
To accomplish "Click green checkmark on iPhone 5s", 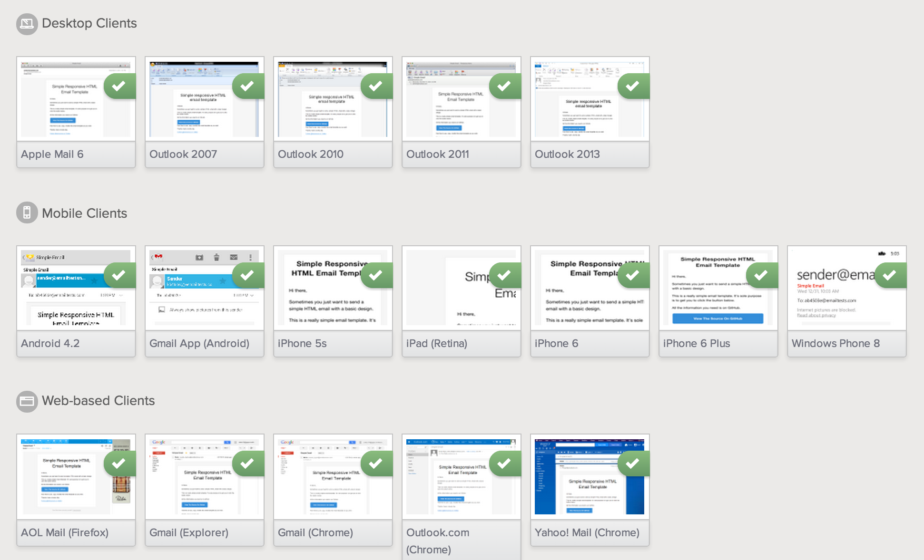I will pos(376,275).
